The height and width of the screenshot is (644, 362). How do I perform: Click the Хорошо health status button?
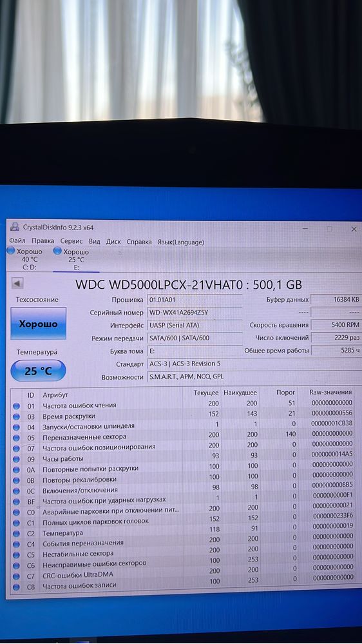[38, 324]
